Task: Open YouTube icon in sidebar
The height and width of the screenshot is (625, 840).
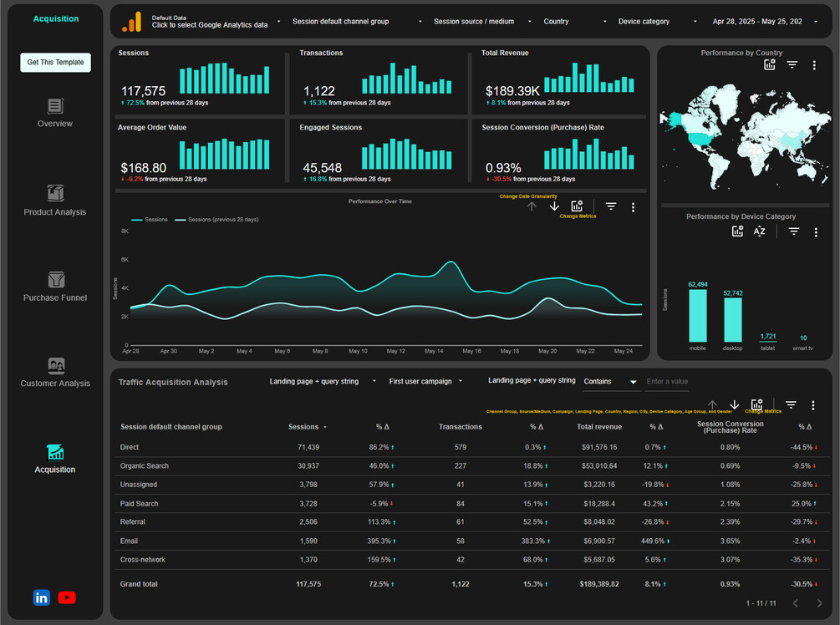Action: (67, 597)
